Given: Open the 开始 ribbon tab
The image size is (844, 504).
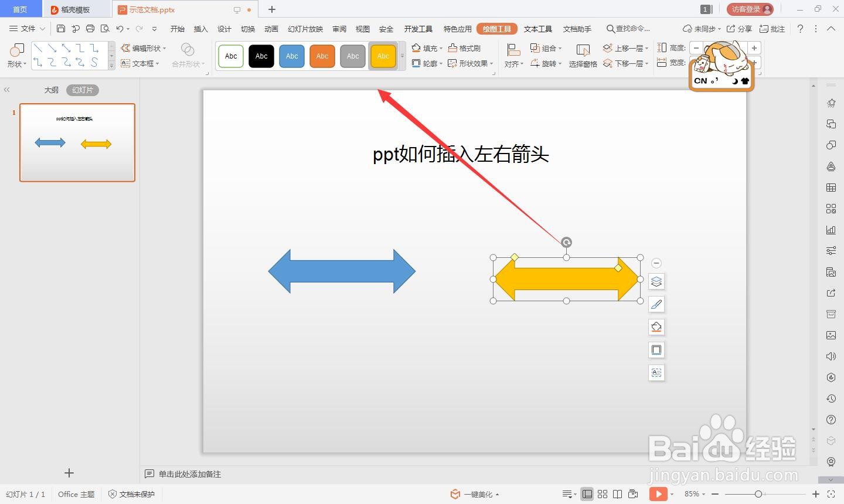Looking at the screenshot, I should [178, 29].
